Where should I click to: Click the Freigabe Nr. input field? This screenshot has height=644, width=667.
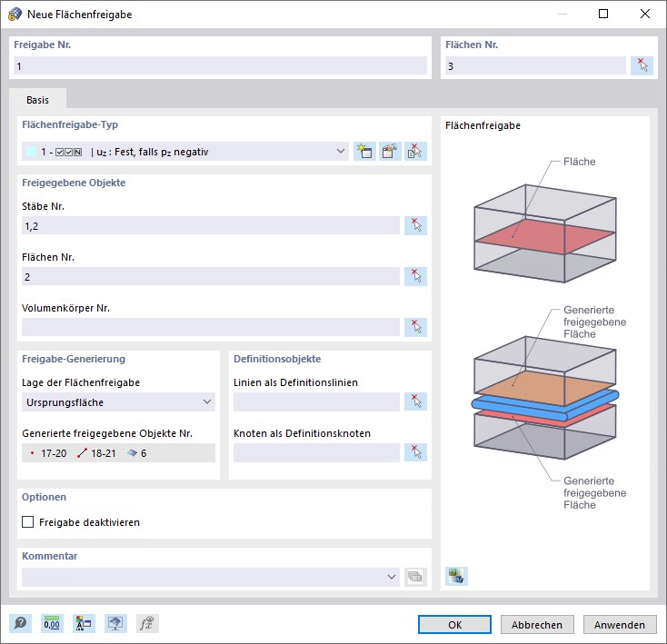click(x=220, y=66)
